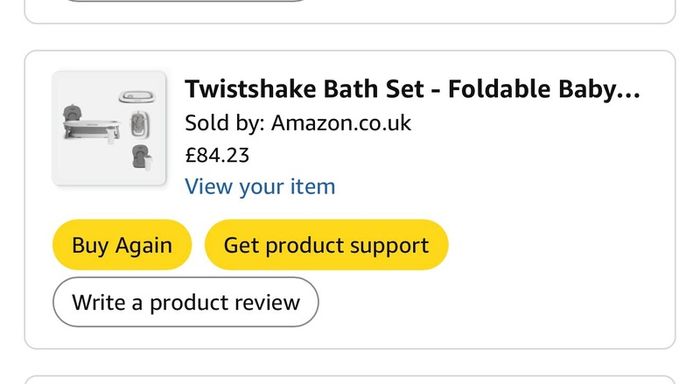Viewport: 700px width, 384px height.
Task: Follow the View your item link
Action: point(260,187)
